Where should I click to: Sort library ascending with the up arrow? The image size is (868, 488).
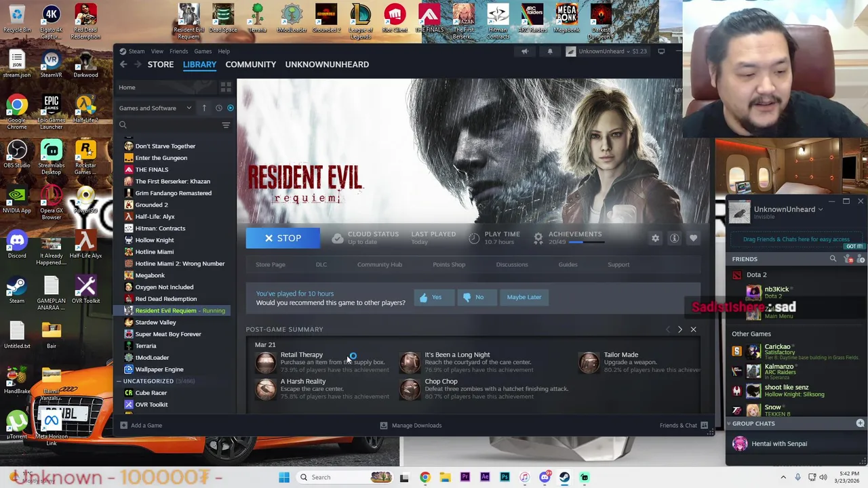point(204,108)
